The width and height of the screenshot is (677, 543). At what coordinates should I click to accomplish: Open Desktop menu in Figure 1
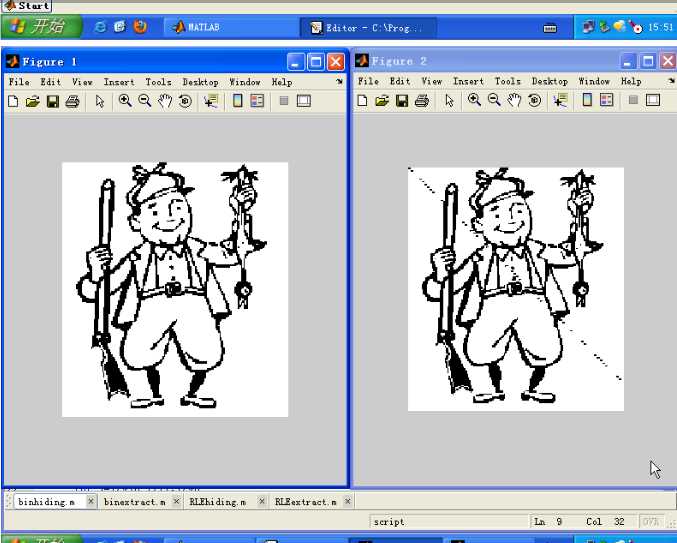[x=200, y=82]
